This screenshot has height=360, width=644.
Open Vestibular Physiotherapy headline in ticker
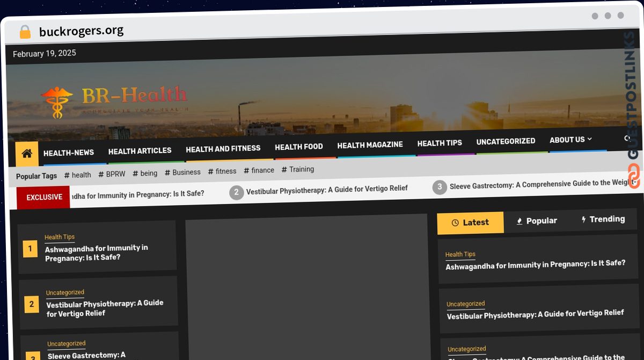(327, 189)
